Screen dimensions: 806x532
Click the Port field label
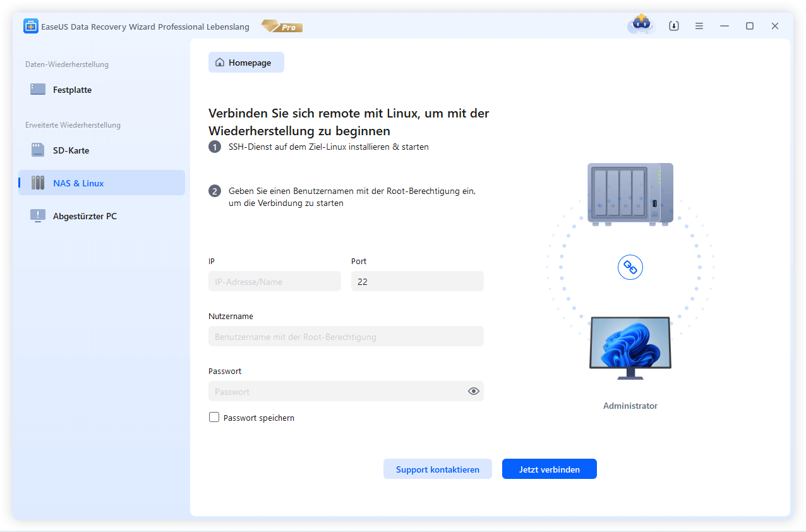(x=359, y=261)
